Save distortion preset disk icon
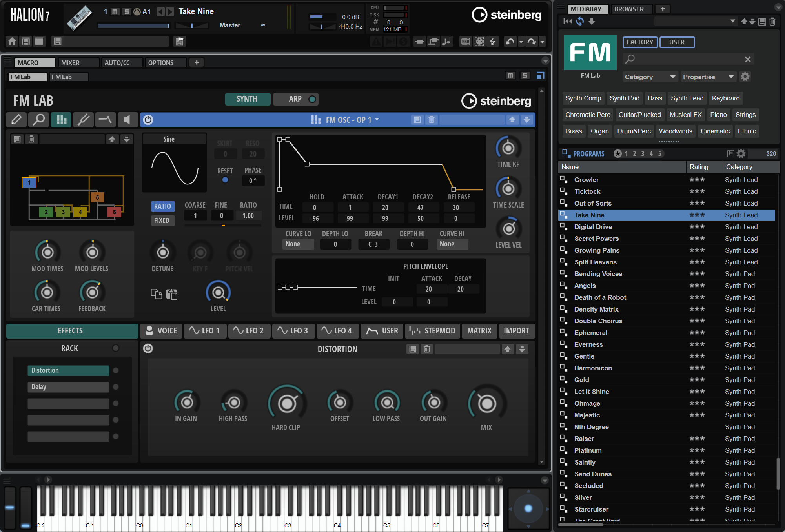Viewport: 785px width, 532px height. (x=413, y=349)
